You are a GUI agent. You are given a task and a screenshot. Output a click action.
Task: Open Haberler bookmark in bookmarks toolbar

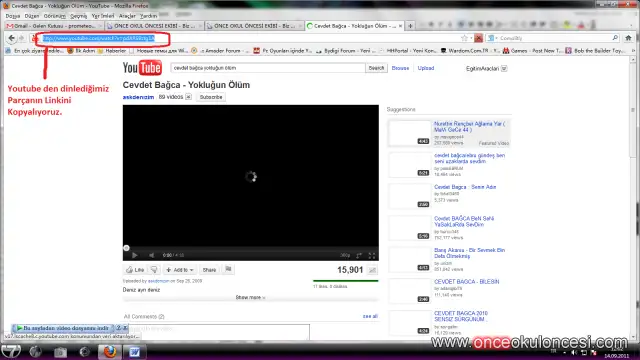[112, 51]
